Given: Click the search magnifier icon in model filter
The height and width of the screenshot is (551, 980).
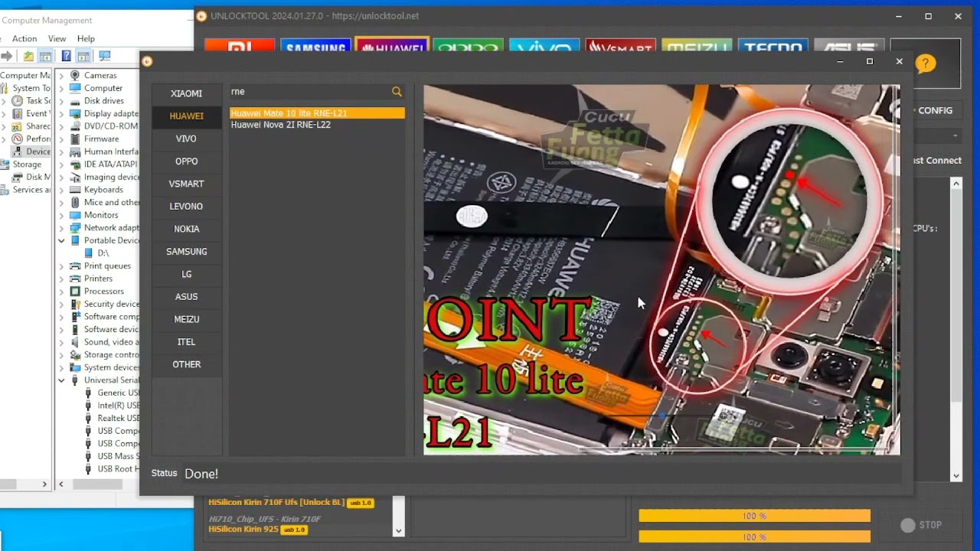Looking at the screenshot, I should pyautogui.click(x=397, y=92).
